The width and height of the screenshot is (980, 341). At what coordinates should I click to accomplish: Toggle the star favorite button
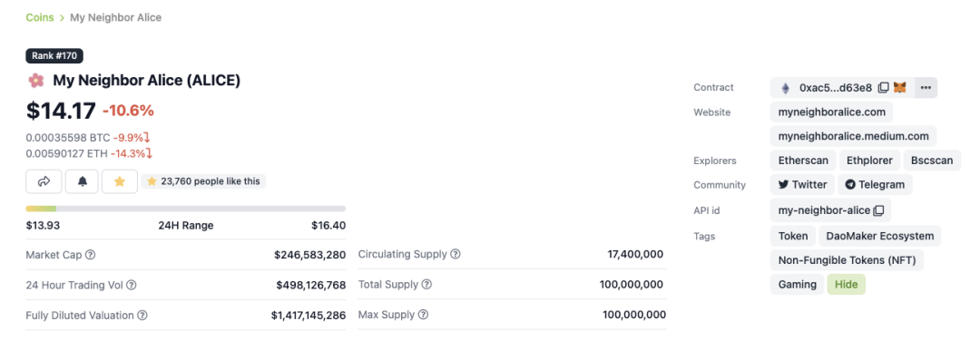[120, 181]
